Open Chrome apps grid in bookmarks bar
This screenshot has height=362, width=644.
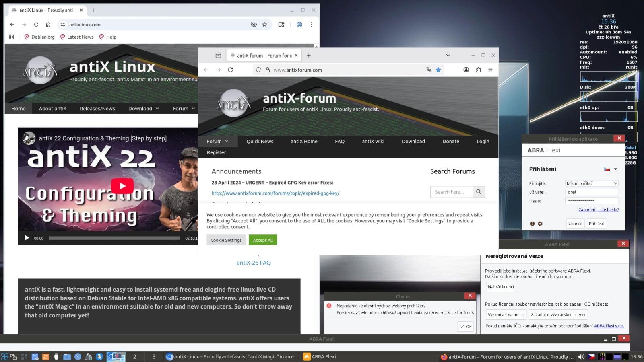click(11, 37)
